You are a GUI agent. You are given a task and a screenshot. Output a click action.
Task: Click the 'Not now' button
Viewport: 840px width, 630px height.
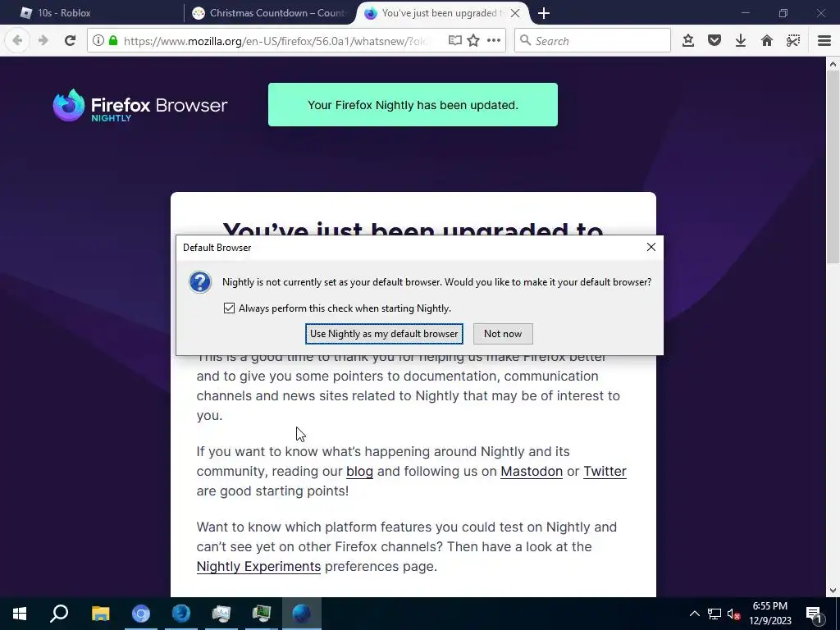(x=503, y=334)
